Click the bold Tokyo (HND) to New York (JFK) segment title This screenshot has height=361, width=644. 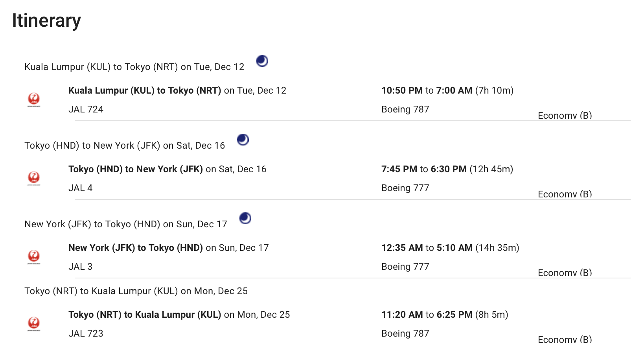[x=136, y=169]
